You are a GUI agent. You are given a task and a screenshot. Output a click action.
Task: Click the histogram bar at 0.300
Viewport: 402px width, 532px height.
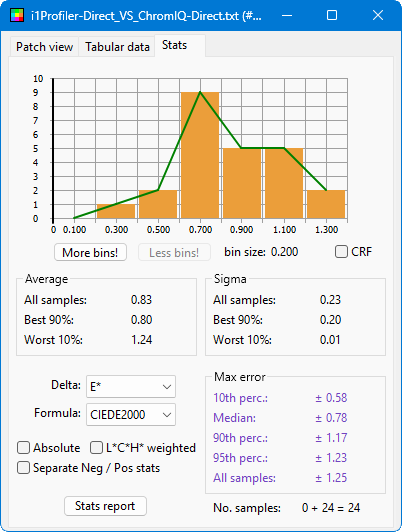click(x=116, y=211)
